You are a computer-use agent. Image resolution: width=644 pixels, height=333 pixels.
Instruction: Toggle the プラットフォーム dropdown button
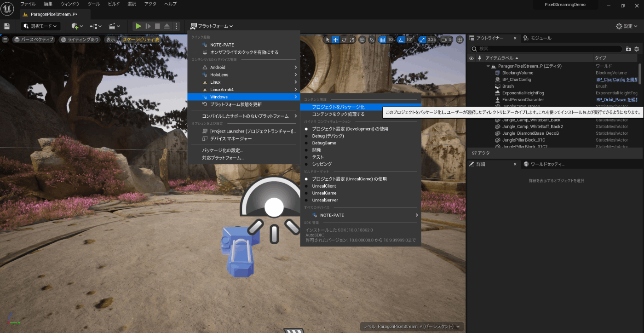pos(212,26)
